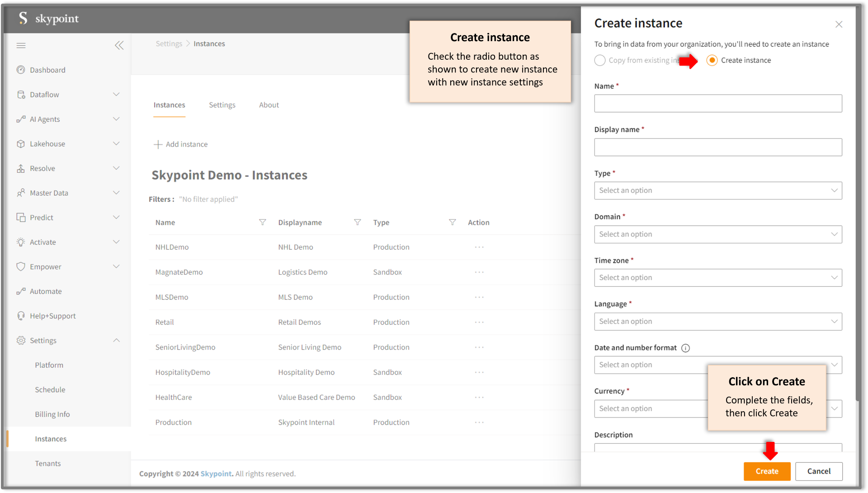Click the Dashboard gauge icon
The height and width of the screenshot is (493, 868).
21,70
